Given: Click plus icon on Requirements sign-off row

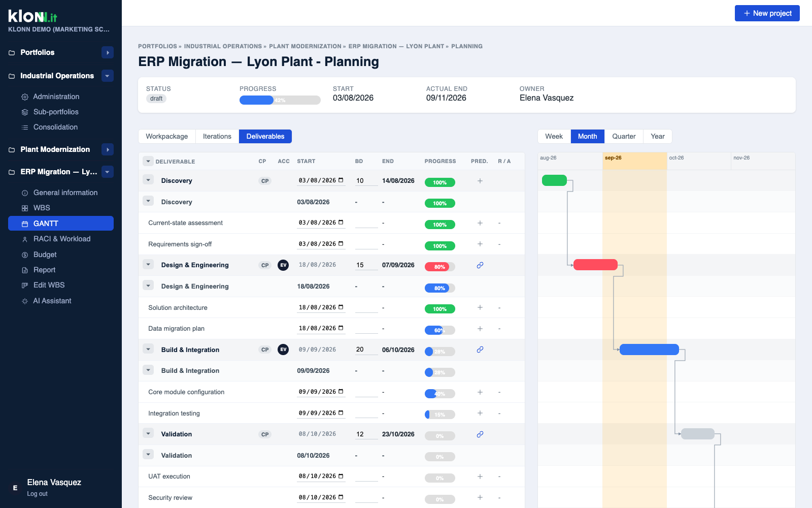Looking at the screenshot, I should (x=480, y=244).
